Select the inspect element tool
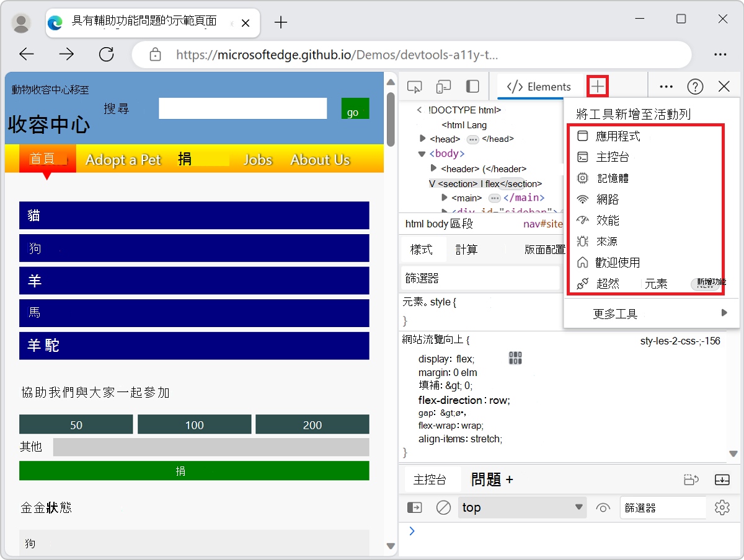This screenshot has width=744, height=560. [x=414, y=87]
